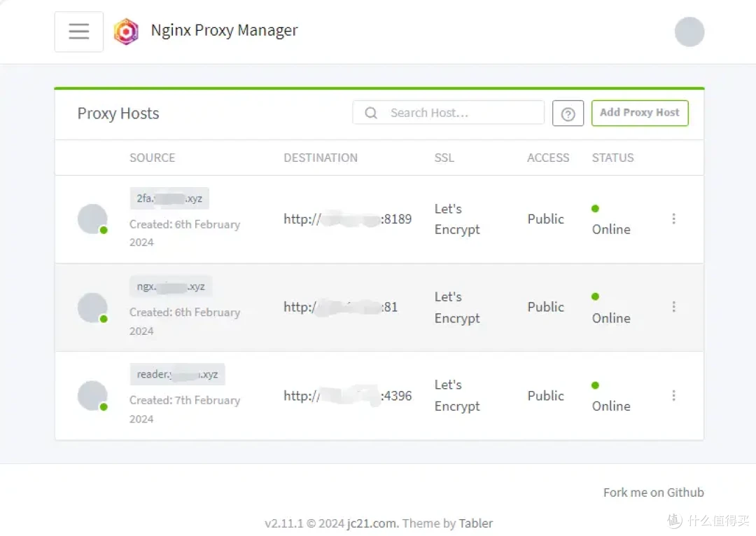Open the 2fa host row actions menu
This screenshot has height=536, width=756.
pos(673,219)
